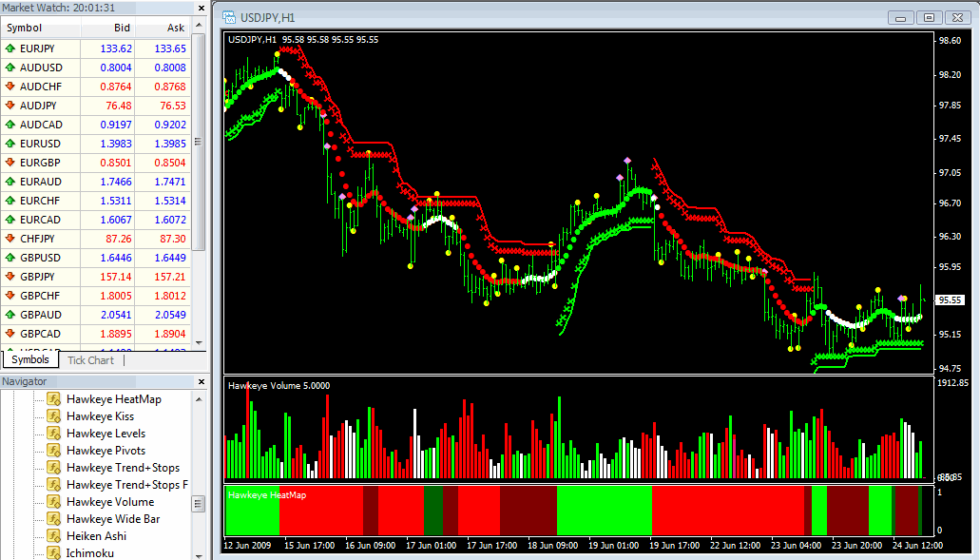This screenshot has width=980, height=560.
Task: Select Hawkeye Kiss in Navigator
Action: click(100, 416)
